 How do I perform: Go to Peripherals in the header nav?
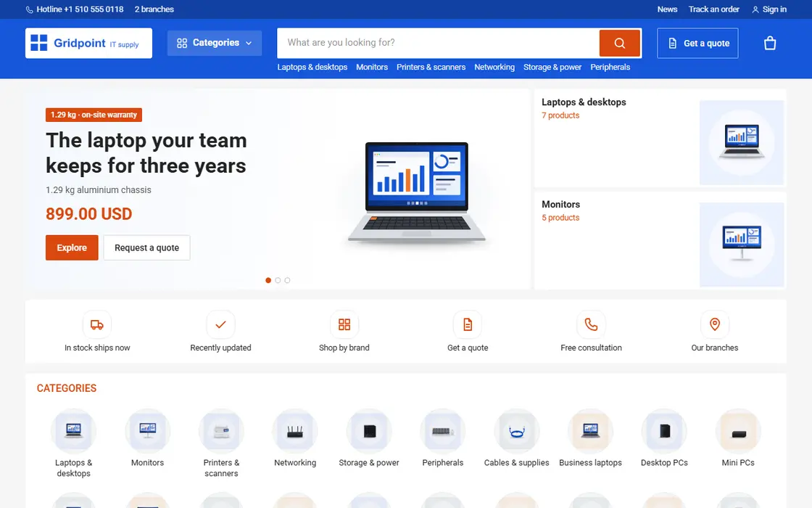coord(610,67)
